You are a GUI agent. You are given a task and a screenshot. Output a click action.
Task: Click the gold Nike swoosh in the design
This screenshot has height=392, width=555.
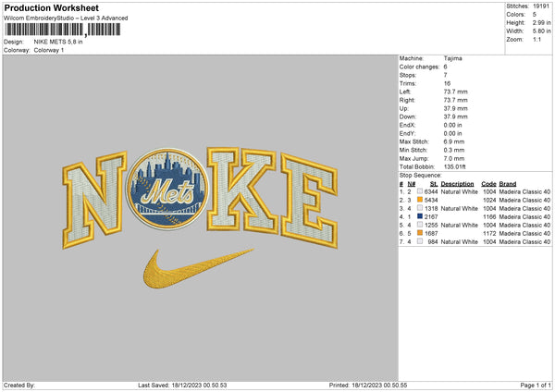point(198,269)
